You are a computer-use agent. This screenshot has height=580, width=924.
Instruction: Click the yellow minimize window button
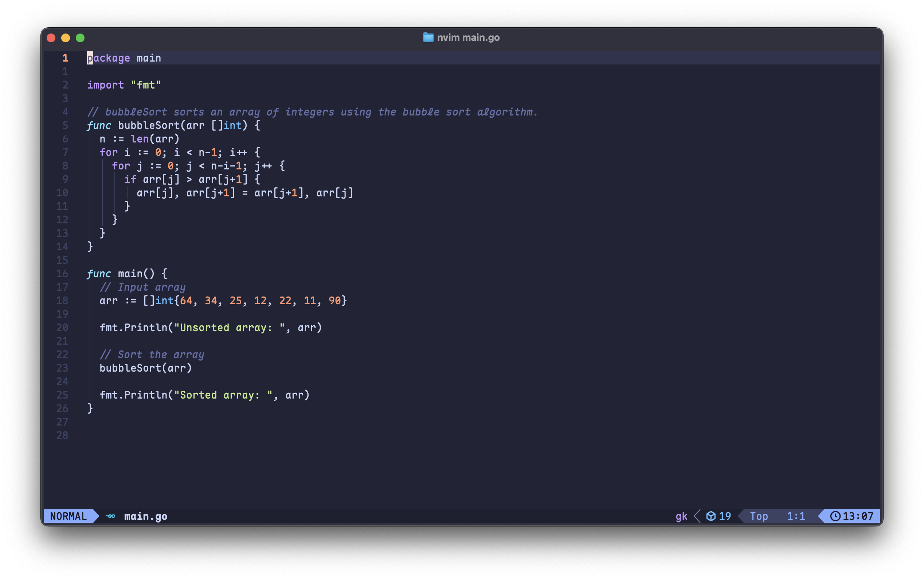point(66,38)
